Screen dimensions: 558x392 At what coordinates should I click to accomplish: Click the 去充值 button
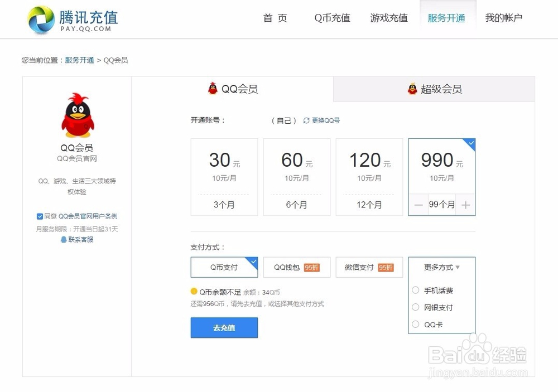tap(224, 328)
